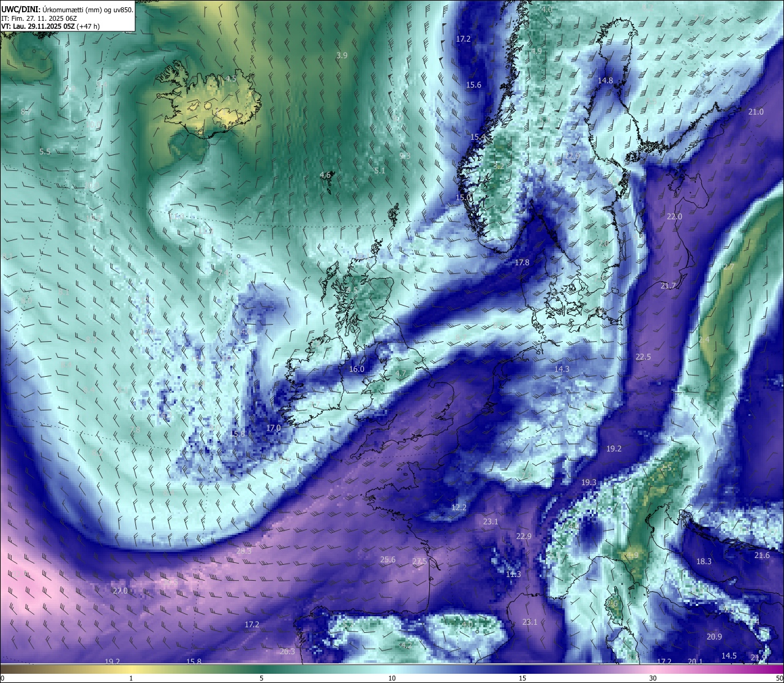The width and height of the screenshot is (784, 683).
Task: Click the 3.9 value north of Iceland
Action: 342,55
